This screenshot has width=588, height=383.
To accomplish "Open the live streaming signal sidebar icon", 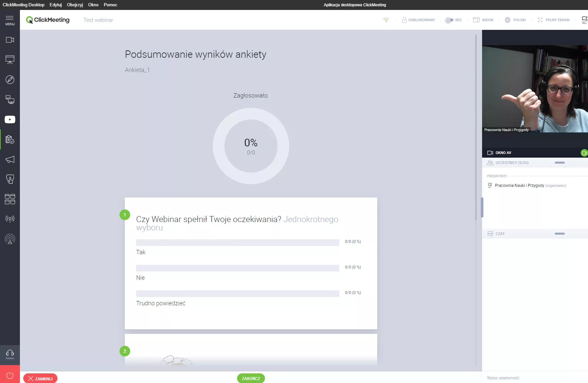I will pos(10,219).
